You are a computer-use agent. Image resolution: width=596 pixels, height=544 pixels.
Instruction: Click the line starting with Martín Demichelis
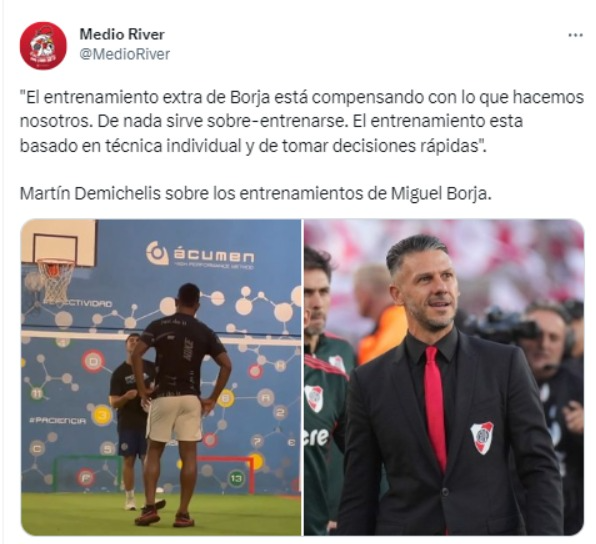point(255,194)
